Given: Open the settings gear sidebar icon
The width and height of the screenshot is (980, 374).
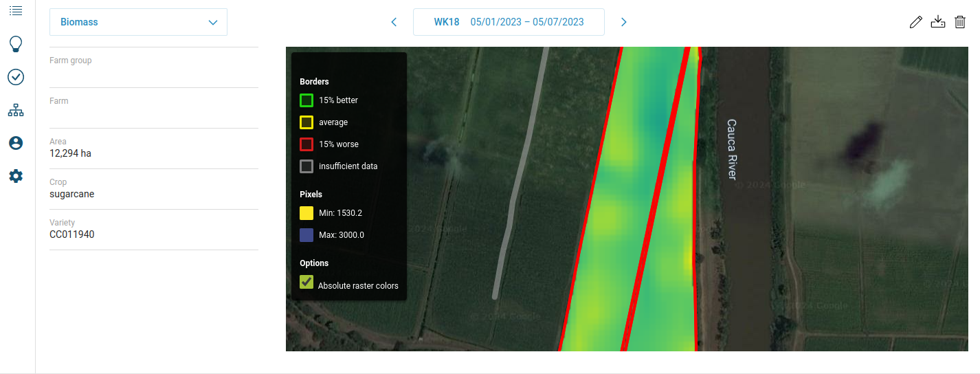Looking at the screenshot, I should pyautogui.click(x=16, y=176).
